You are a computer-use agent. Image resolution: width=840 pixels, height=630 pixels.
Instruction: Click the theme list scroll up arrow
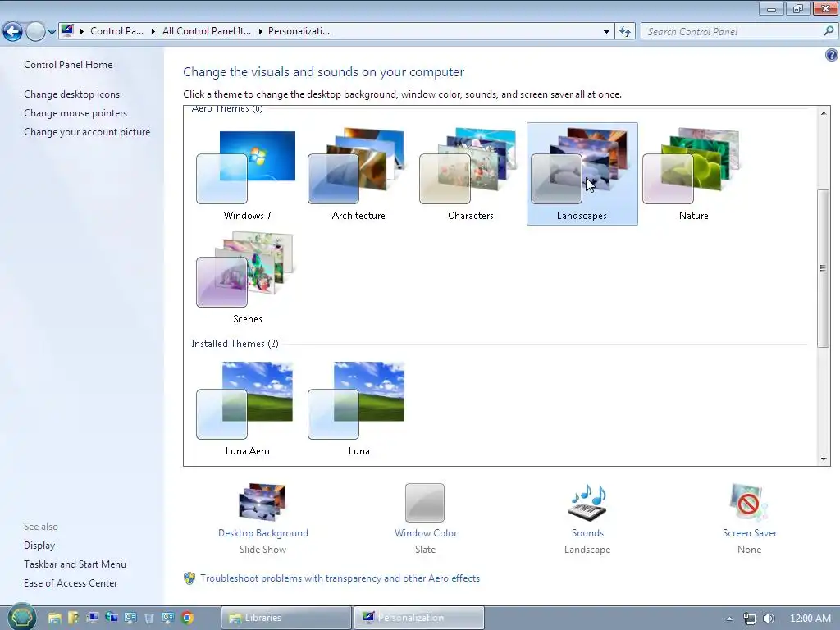(824, 113)
